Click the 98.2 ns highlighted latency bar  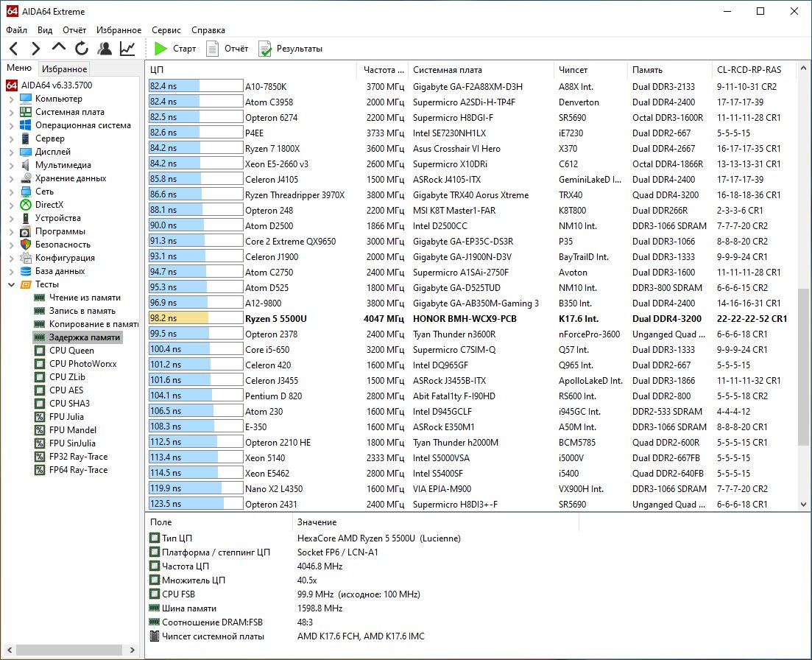click(x=196, y=318)
